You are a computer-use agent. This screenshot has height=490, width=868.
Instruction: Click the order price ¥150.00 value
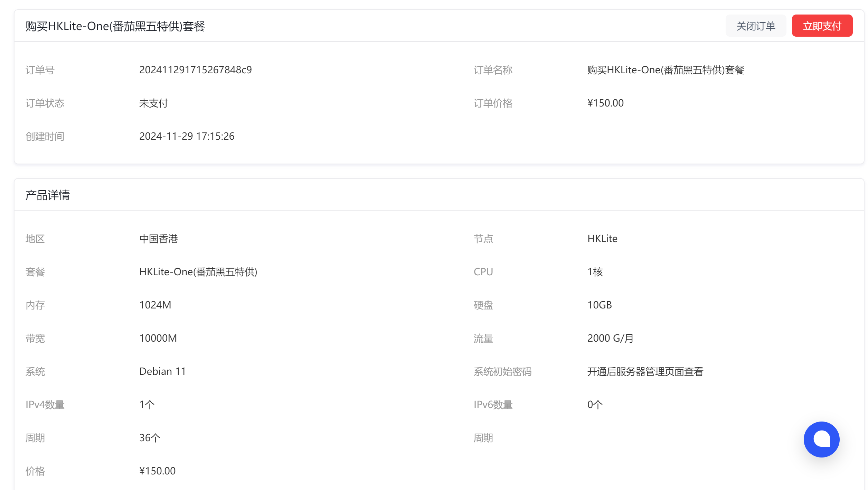point(605,103)
